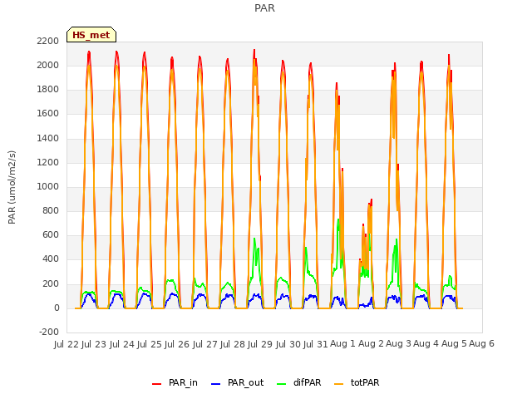532x399 pixels.
Task: Click the orange totPAR legend swatch
Action: (338, 384)
